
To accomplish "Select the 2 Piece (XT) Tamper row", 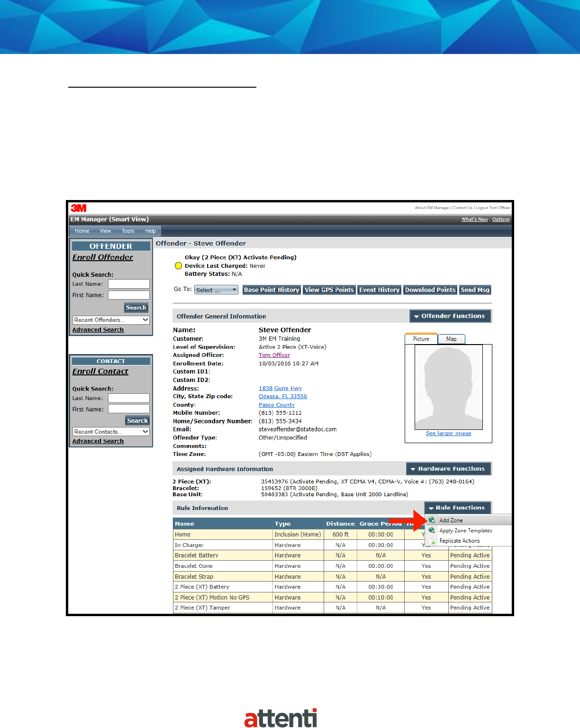I will tap(333, 608).
